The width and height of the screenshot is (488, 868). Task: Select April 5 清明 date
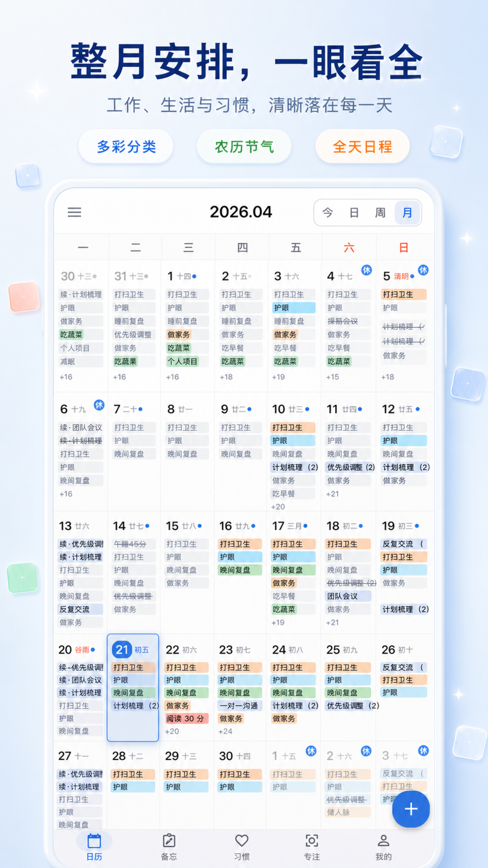pyautogui.click(x=399, y=276)
